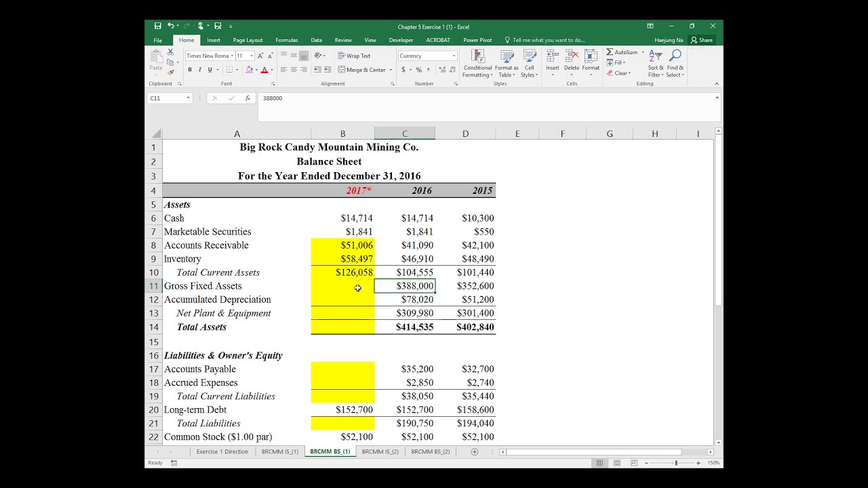Open the Data ribbon tab
Image resolution: width=868 pixels, height=488 pixels.
pos(316,40)
